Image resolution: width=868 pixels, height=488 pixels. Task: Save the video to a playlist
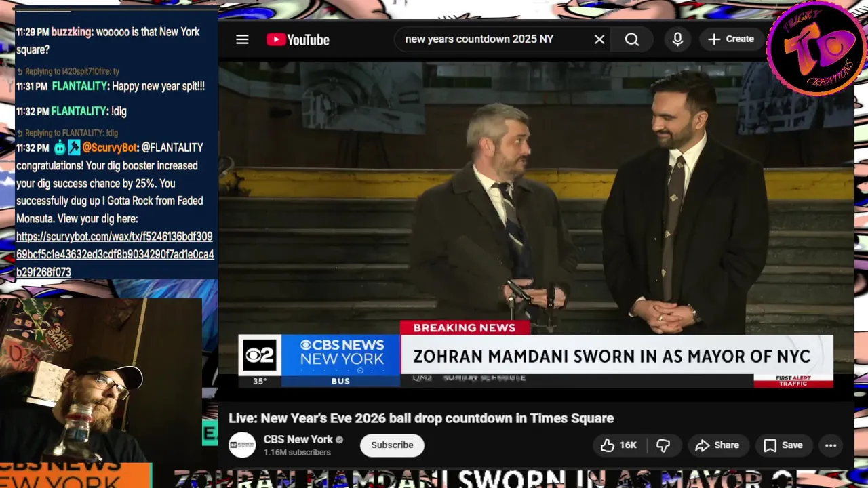coord(783,445)
